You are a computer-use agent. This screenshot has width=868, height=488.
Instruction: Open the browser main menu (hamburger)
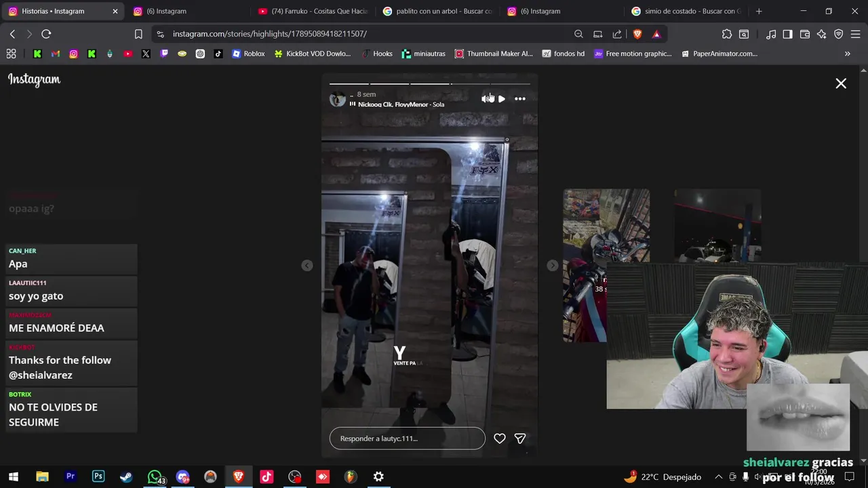click(856, 34)
